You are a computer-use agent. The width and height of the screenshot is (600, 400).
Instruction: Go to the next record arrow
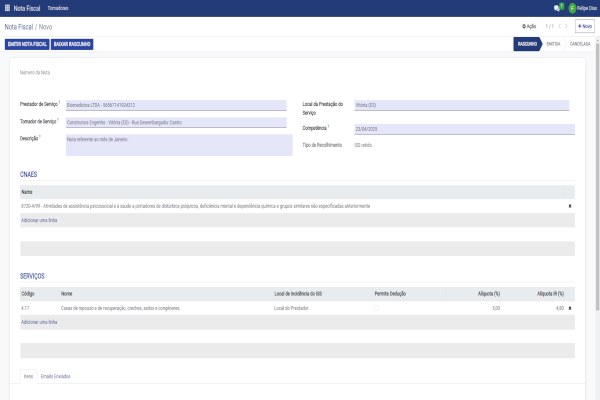tap(567, 26)
